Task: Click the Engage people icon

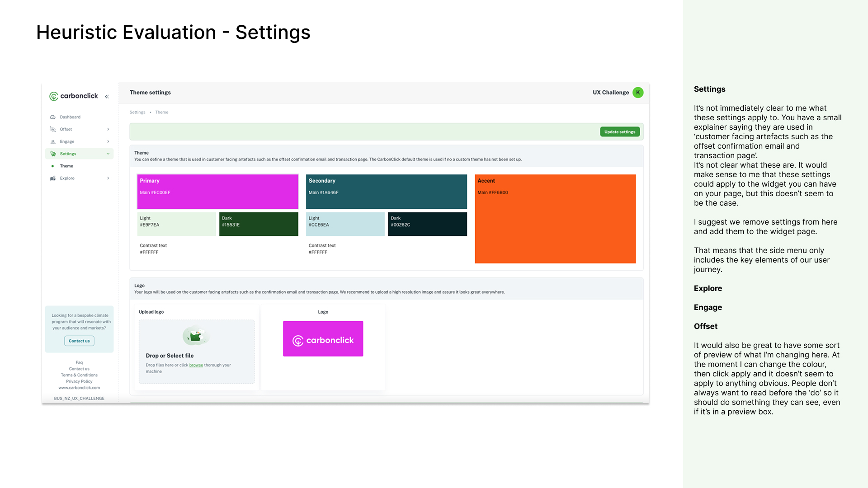Action: coord(53,141)
